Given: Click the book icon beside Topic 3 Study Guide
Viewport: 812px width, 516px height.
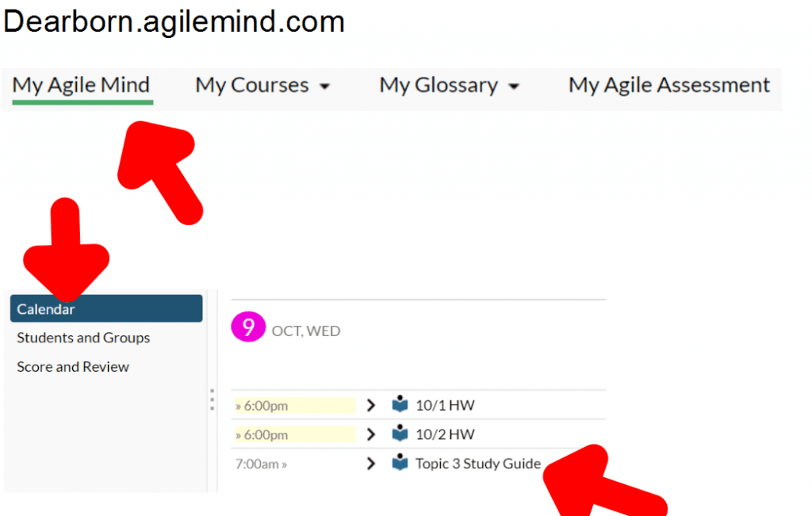Looking at the screenshot, I should point(400,462).
